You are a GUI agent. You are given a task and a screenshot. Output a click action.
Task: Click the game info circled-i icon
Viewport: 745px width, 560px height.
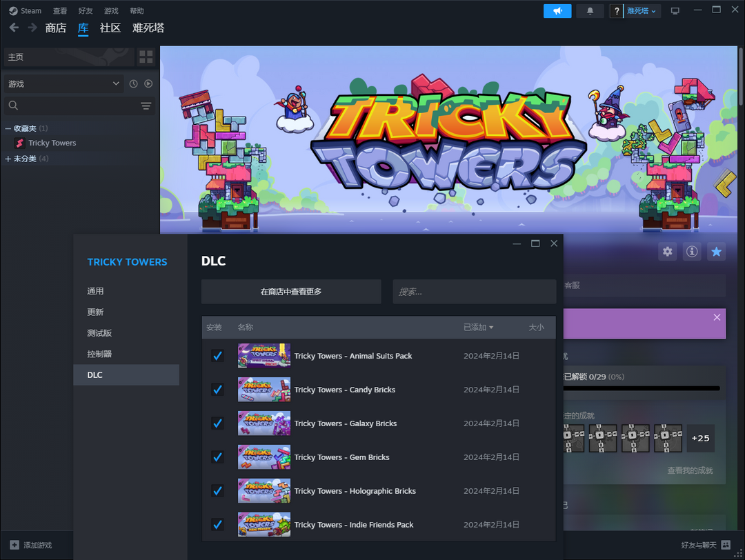[692, 252]
